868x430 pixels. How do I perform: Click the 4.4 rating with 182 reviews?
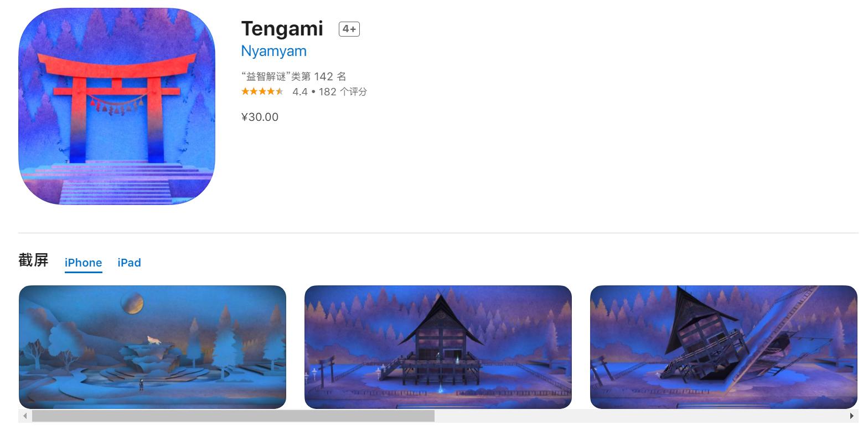(x=329, y=92)
